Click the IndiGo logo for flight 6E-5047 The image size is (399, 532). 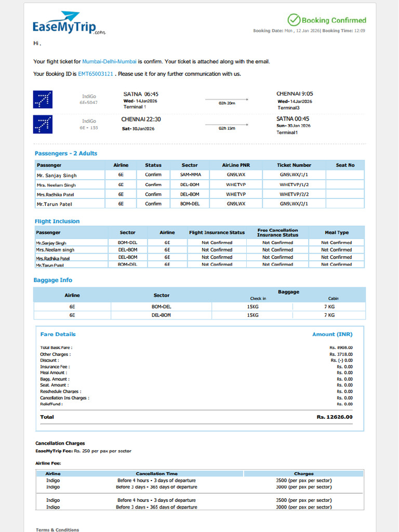(x=43, y=99)
